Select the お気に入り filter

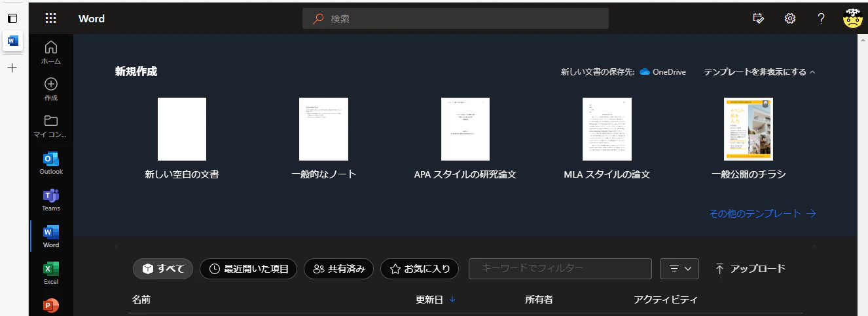pyautogui.click(x=420, y=269)
